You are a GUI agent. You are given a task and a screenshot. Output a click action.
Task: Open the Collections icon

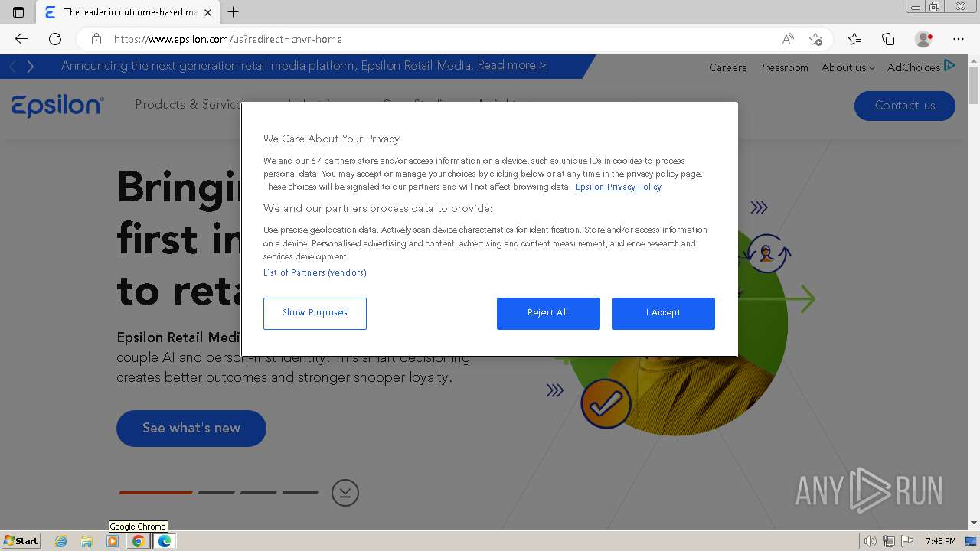tap(888, 39)
